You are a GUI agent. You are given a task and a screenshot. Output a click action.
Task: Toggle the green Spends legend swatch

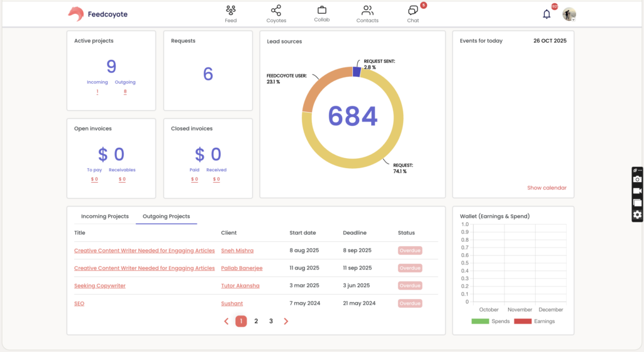point(480,321)
